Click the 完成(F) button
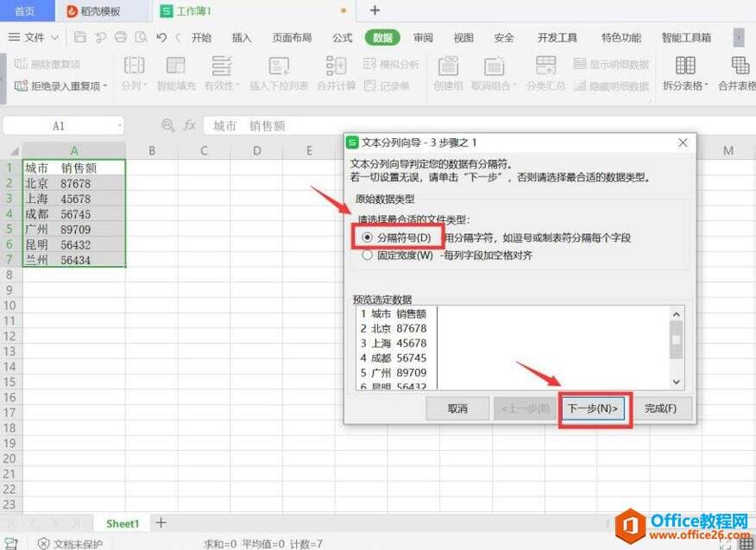The width and height of the screenshot is (756, 550). 660,408
